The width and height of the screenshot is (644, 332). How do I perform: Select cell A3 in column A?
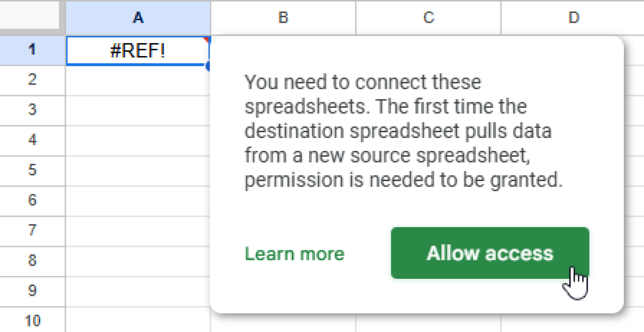[x=138, y=110]
